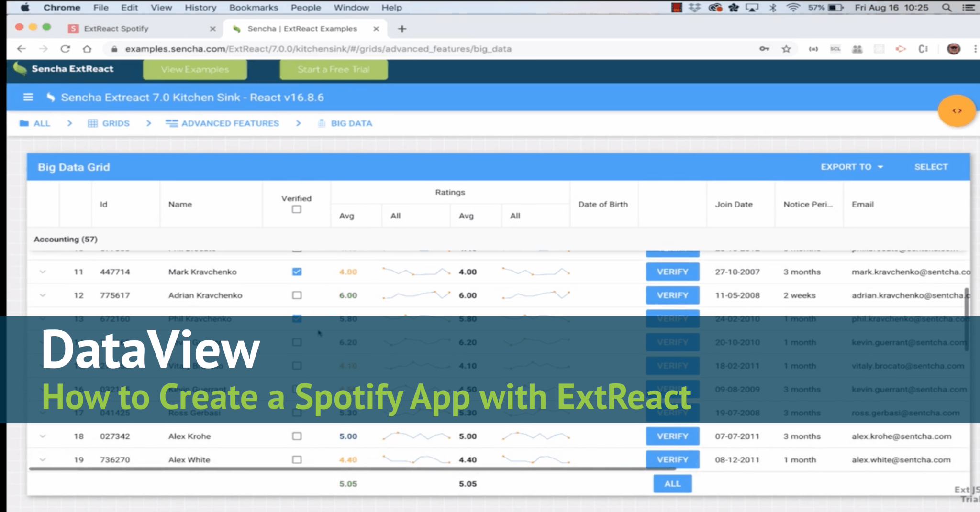This screenshot has width=980, height=512.
Task: Open ADVANCED FEATURES breadcrumb
Action: point(223,123)
